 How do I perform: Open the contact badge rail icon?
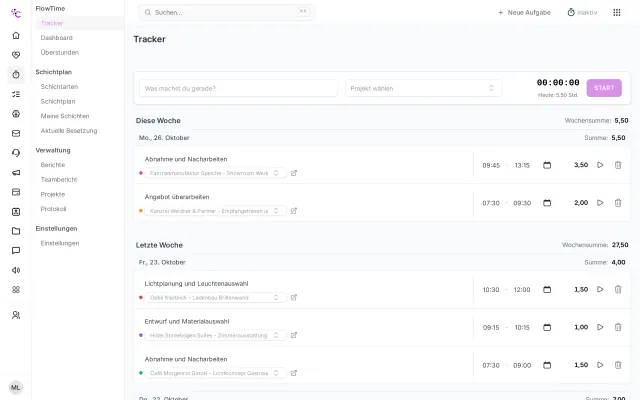click(16, 212)
